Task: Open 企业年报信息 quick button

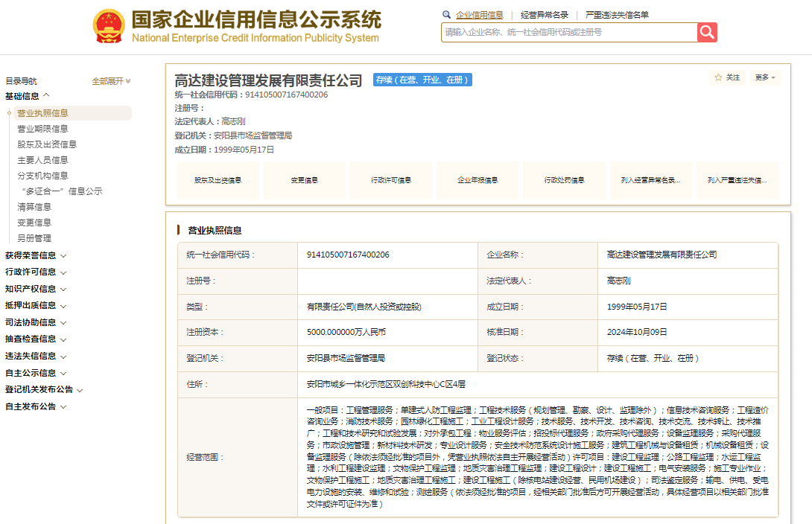Action: [478, 180]
